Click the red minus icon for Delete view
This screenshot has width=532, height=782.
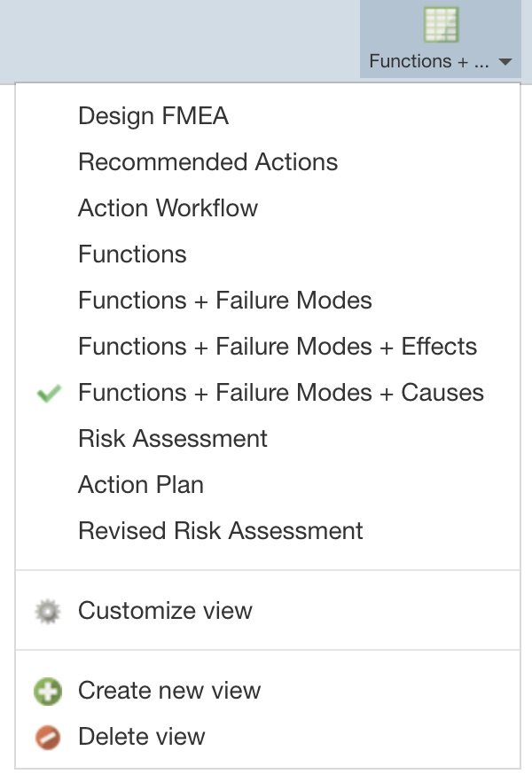(x=48, y=736)
